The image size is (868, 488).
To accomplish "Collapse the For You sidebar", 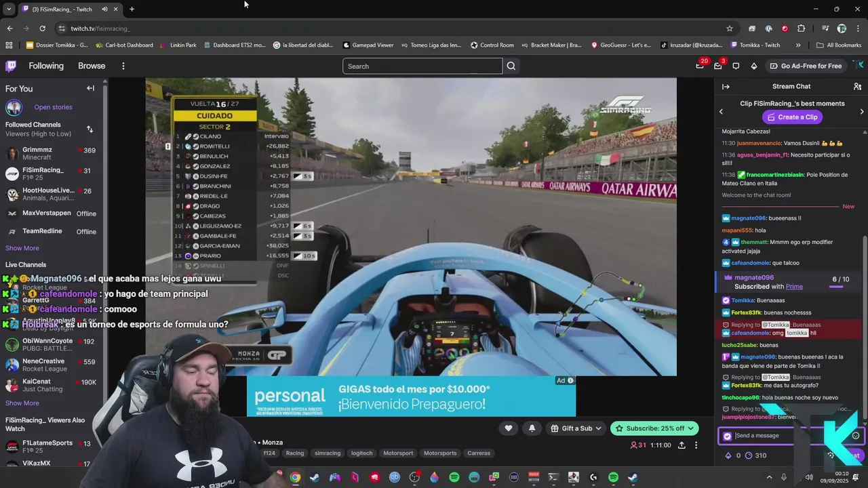I will point(90,88).
